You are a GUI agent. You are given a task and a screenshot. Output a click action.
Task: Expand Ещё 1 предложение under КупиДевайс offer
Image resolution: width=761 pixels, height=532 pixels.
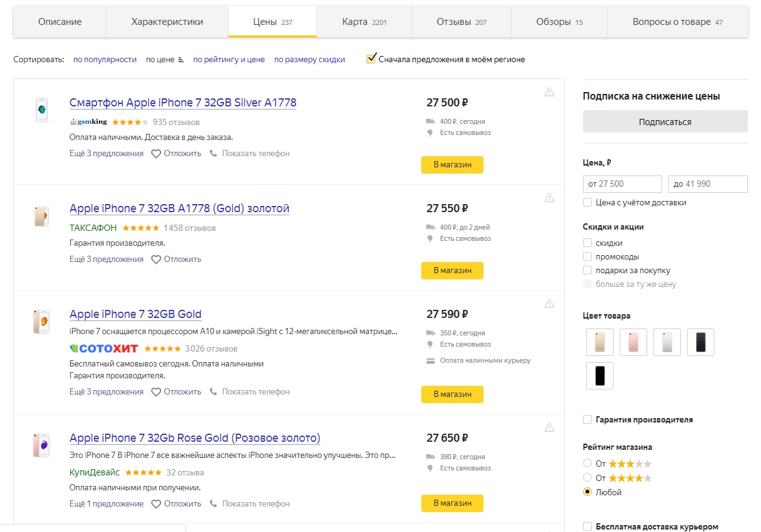(x=106, y=503)
